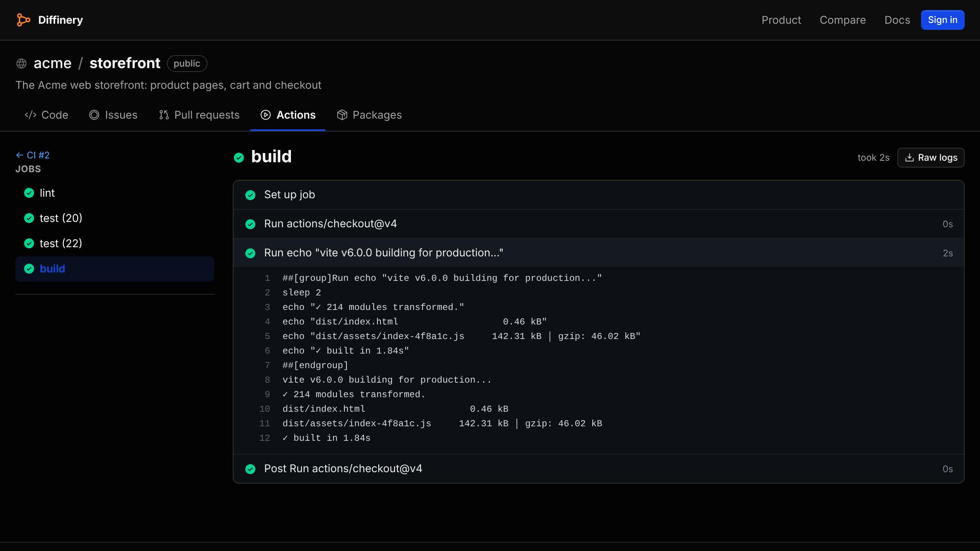Click the Pull requests branch icon

pos(164,115)
